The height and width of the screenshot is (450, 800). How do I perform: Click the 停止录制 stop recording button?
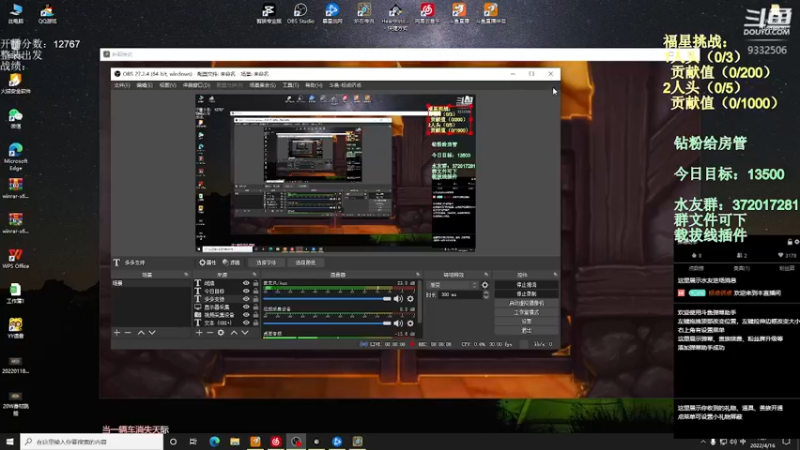pos(526,294)
